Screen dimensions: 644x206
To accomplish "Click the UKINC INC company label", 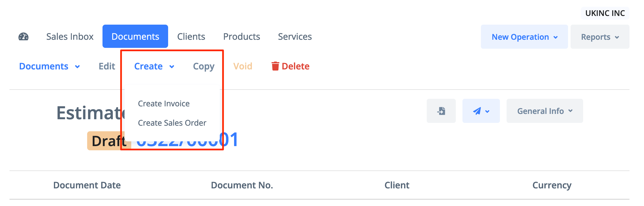I will [605, 13].
